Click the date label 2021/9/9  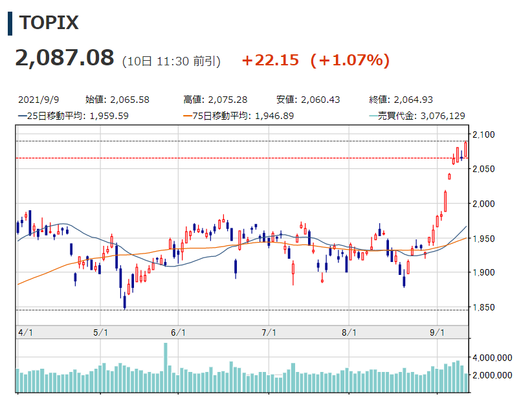point(39,100)
